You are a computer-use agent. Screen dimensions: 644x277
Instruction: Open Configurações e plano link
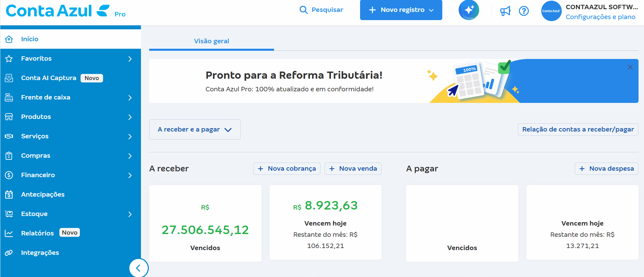click(600, 17)
